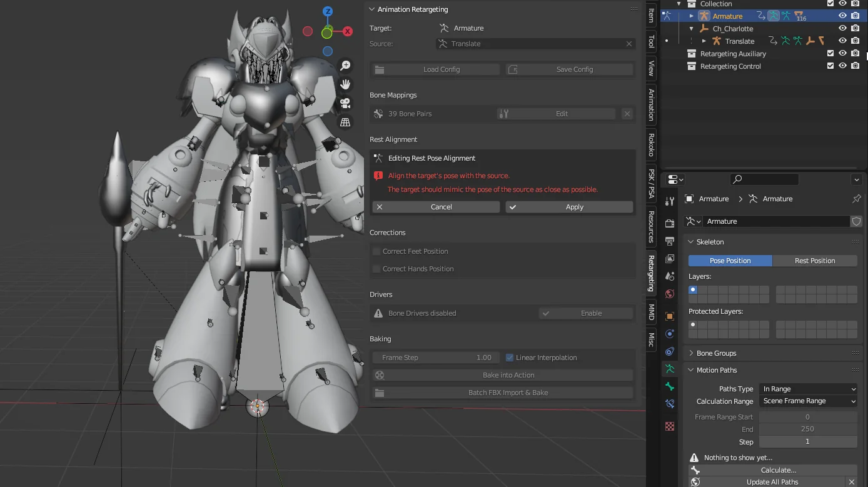Click Bake into Action button

(x=503, y=375)
